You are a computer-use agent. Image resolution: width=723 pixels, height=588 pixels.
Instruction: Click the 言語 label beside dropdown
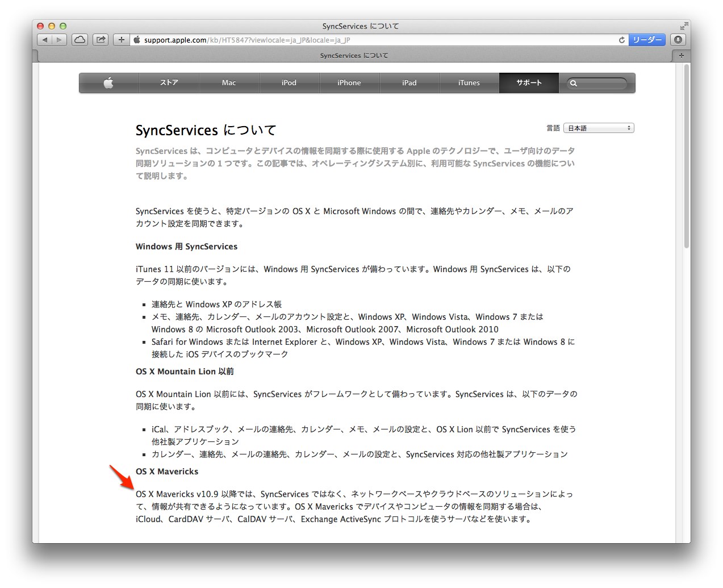[553, 128]
